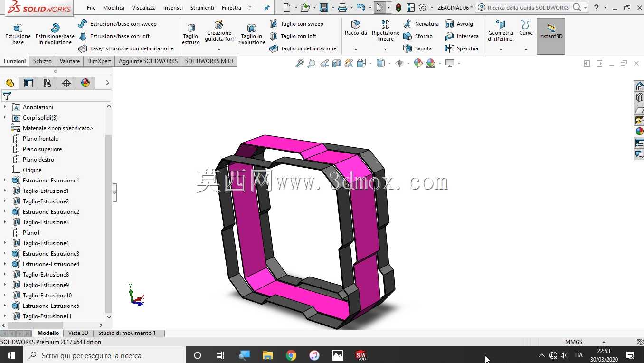Toggle the pin menu bar icon
The width and height of the screenshot is (644, 363).
[x=267, y=8]
